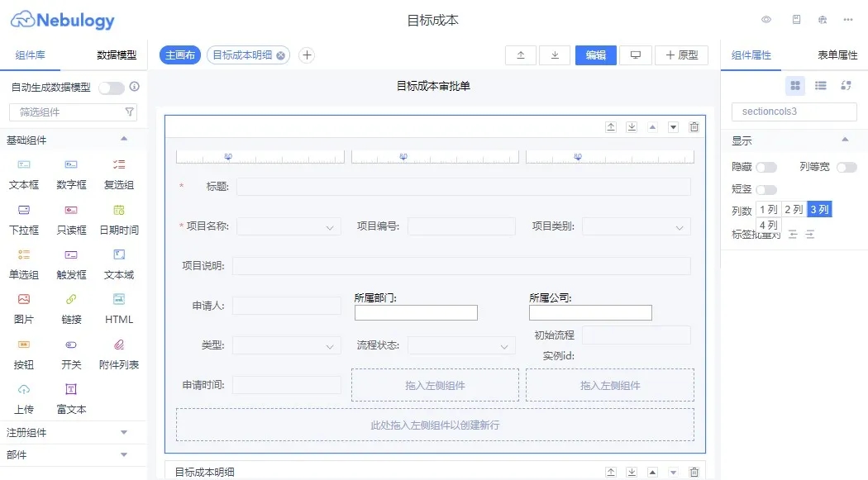Select the HTML component

coord(119,310)
